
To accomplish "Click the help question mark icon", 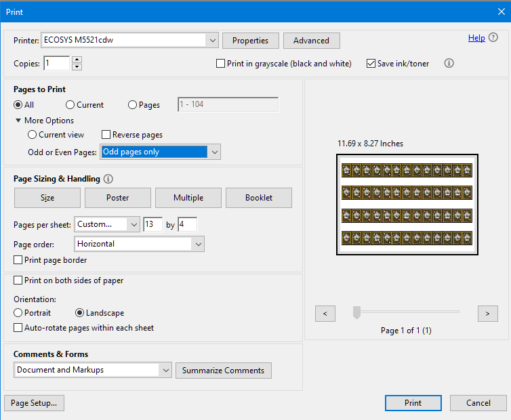I will [492, 38].
